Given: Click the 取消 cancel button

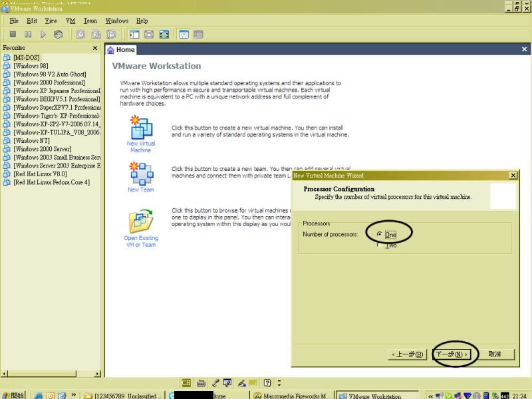Looking at the screenshot, I should click(495, 354).
